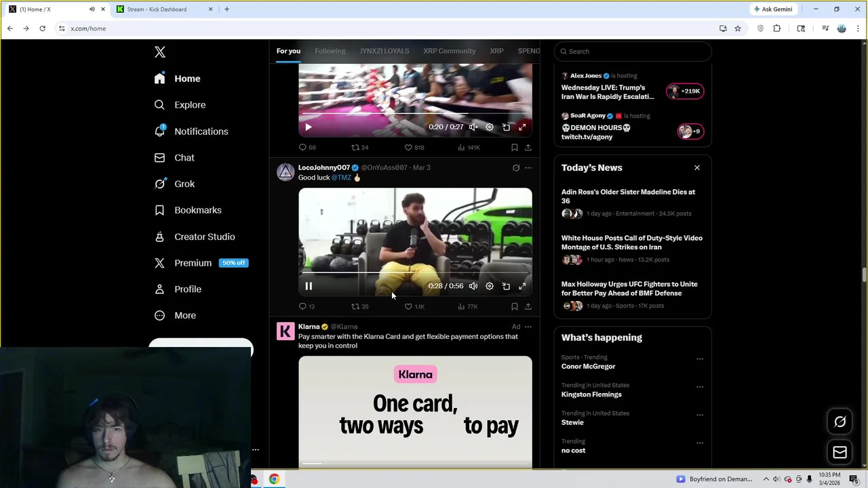Screen dimensions: 868x488
Task: Click the Search input field
Action: [x=633, y=52]
